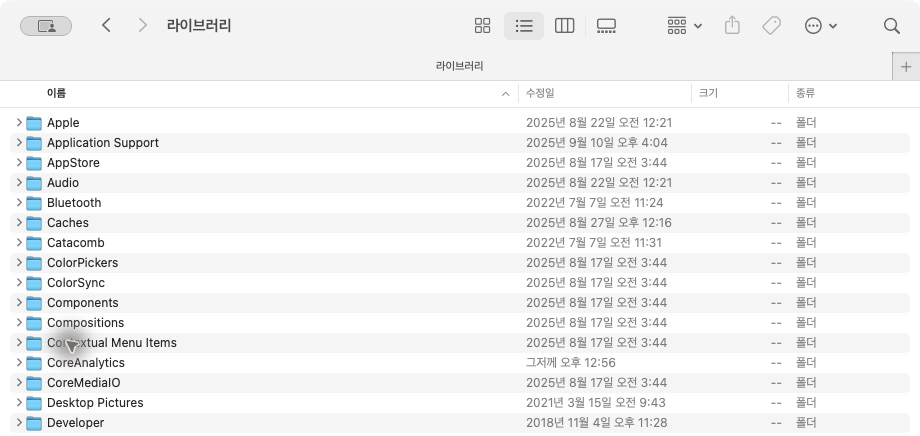Toggle sort direction arrow in 이름 column

point(506,94)
